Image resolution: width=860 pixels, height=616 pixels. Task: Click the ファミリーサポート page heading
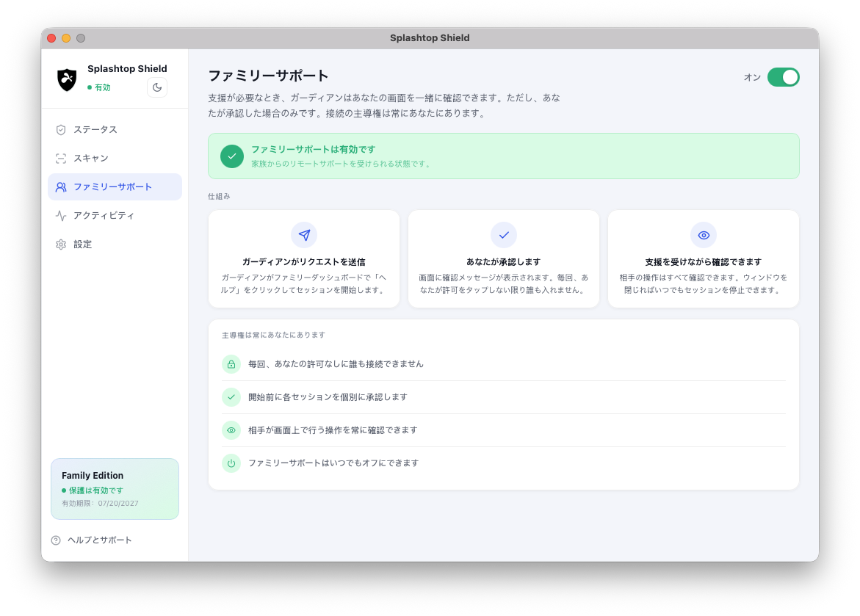pyautogui.click(x=268, y=76)
